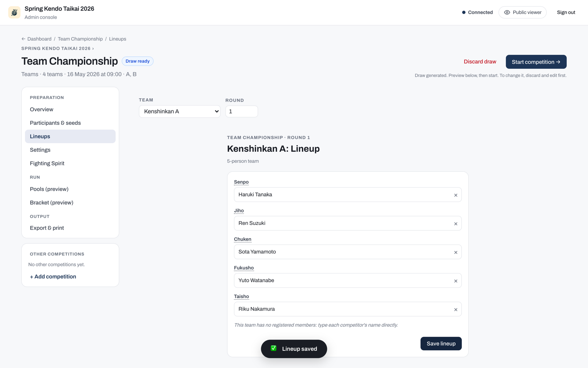Remove Riku Nakamura from Taisho slot
Image resolution: width=588 pixels, height=368 pixels.
pos(456,309)
